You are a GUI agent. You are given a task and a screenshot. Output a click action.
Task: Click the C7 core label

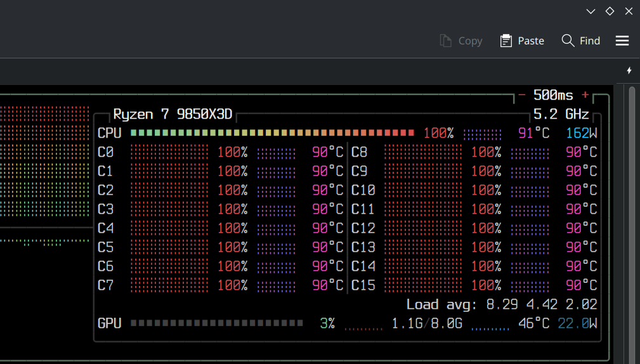105,285
